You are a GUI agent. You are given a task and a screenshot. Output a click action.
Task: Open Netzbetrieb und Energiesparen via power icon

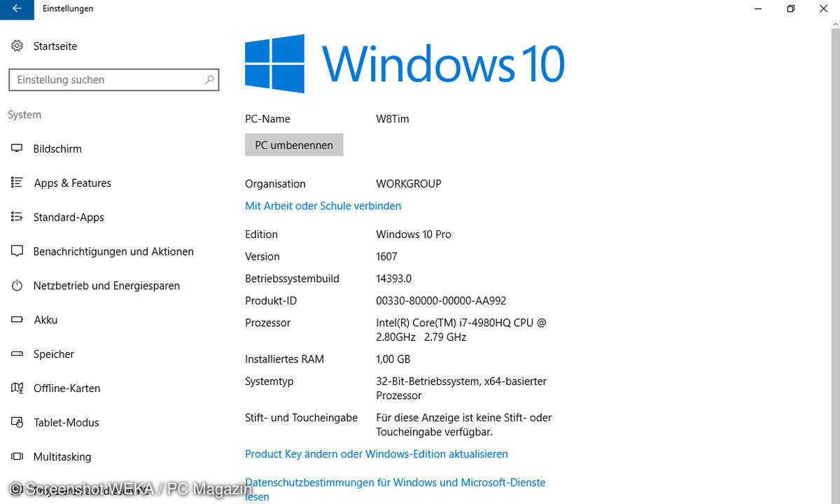coord(17,286)
